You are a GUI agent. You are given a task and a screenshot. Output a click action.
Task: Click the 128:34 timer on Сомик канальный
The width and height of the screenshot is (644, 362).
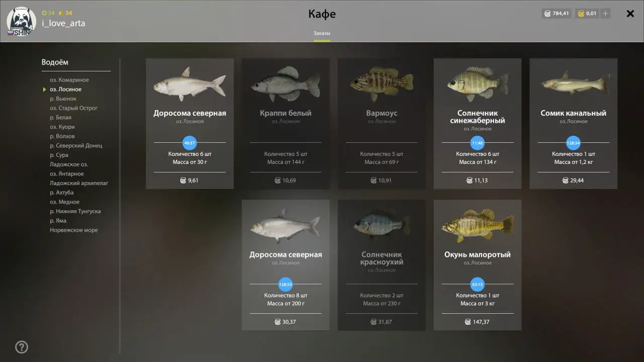point(573,143)
